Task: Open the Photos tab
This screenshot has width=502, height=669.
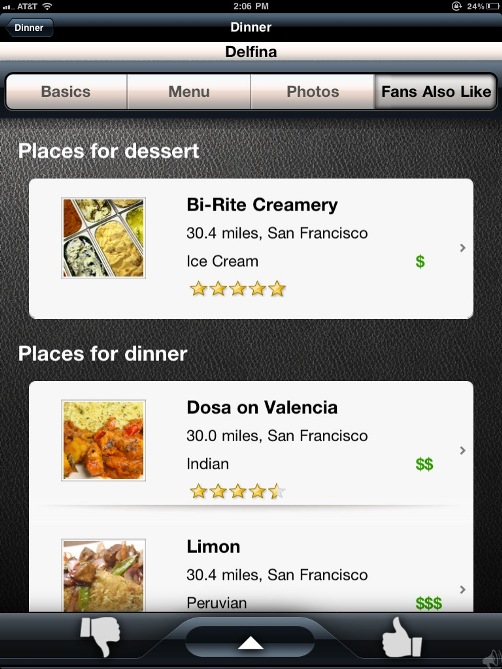Action: coord(313,91)
